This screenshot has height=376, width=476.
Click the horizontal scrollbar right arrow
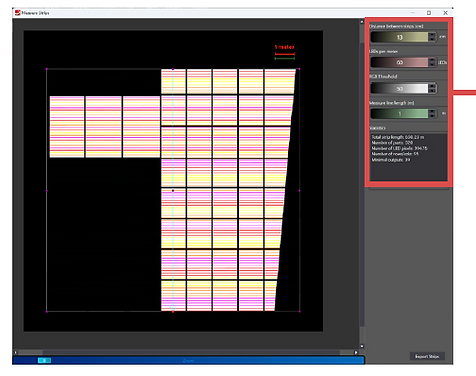[356, 352]
